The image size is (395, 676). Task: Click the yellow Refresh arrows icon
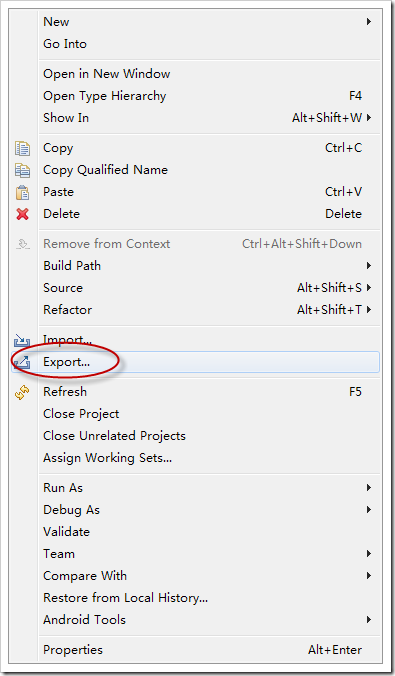[x=22, y=392]
